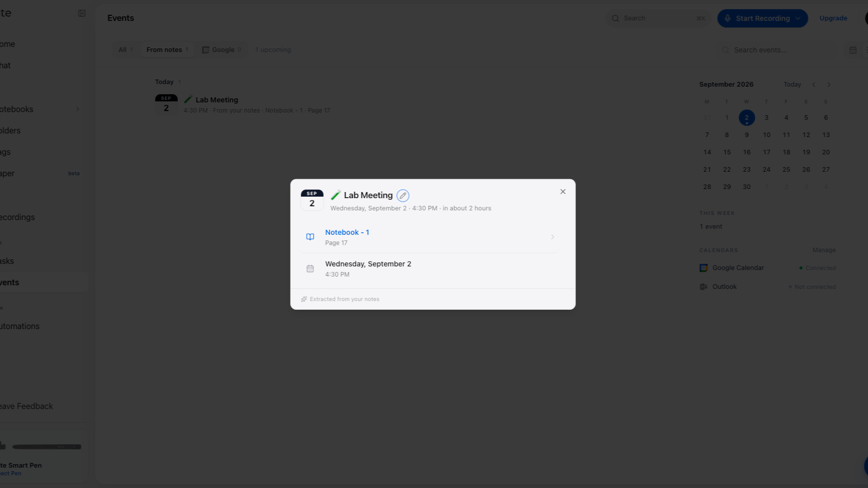Open the Notebook - 1 link in the dialog

click(x=347, y=232)
